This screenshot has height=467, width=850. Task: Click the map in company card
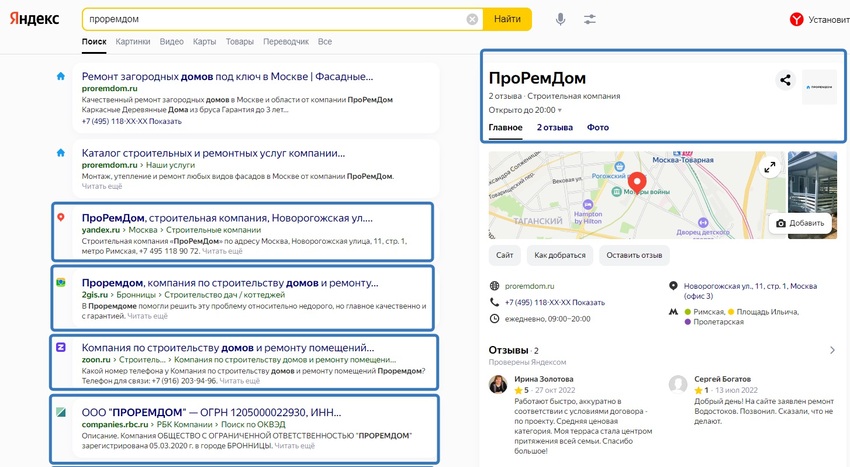pyautogui.click(x=636, y=195)
